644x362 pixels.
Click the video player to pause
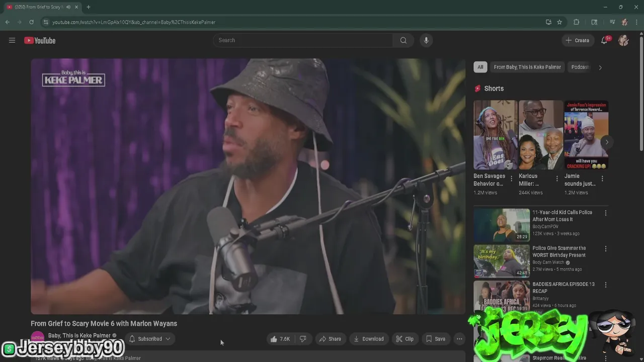point(248,187)
